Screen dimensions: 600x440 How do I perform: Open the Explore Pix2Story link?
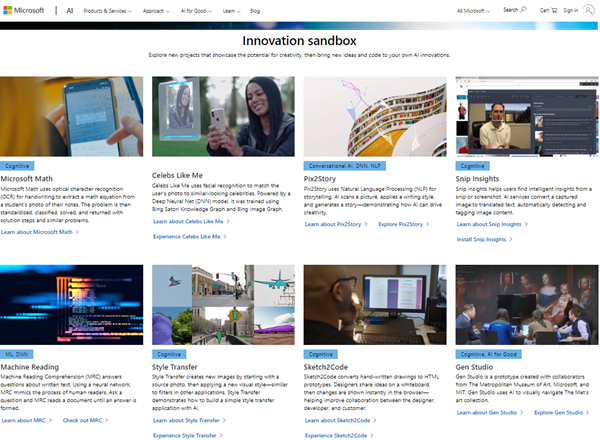pos(404,224)
